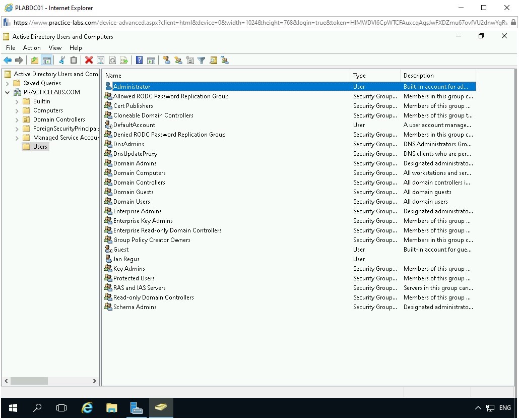This screenshot has height=420, width=519.
Task: Click Add to group toolbar icon
Action: point(225,61)
